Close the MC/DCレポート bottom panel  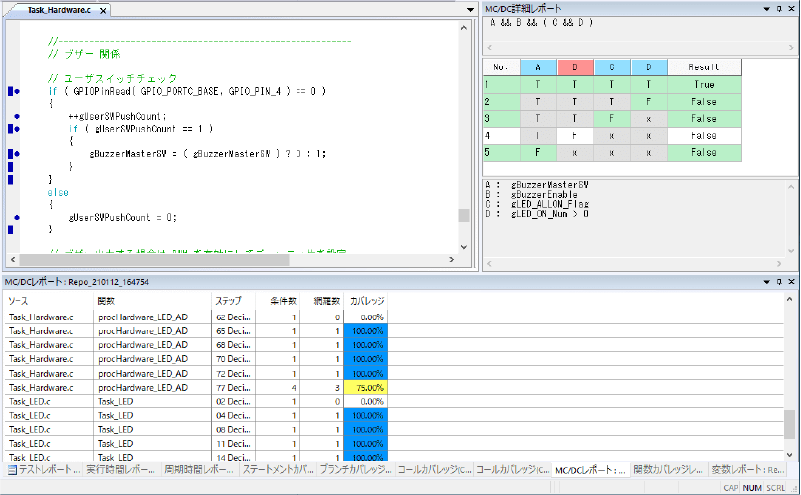(x=791, y=282)
